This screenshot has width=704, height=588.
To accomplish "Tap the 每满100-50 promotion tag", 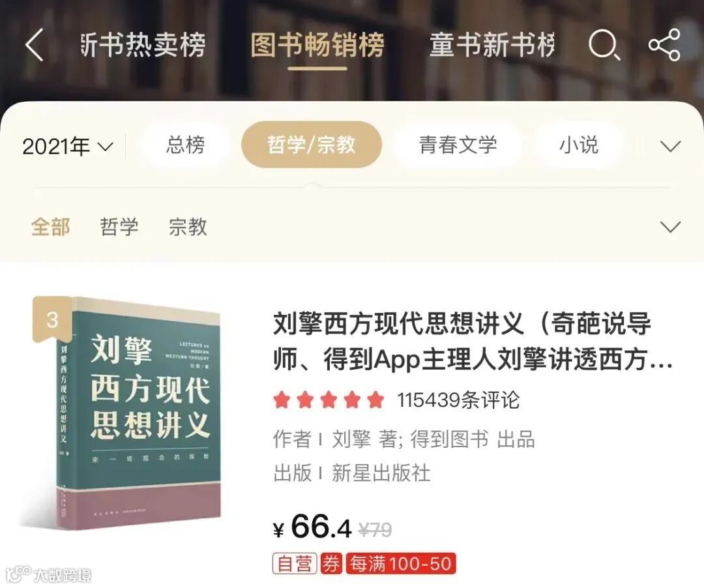I will pos(400,563).
